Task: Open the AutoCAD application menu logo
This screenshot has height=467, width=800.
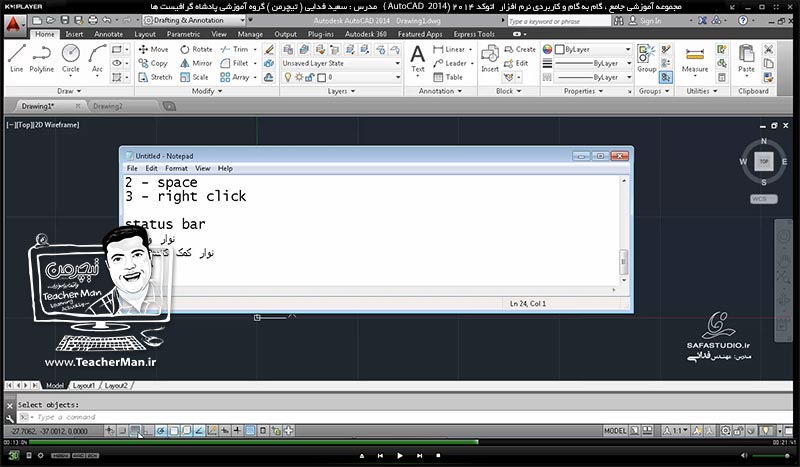Action: coord(14,24)
